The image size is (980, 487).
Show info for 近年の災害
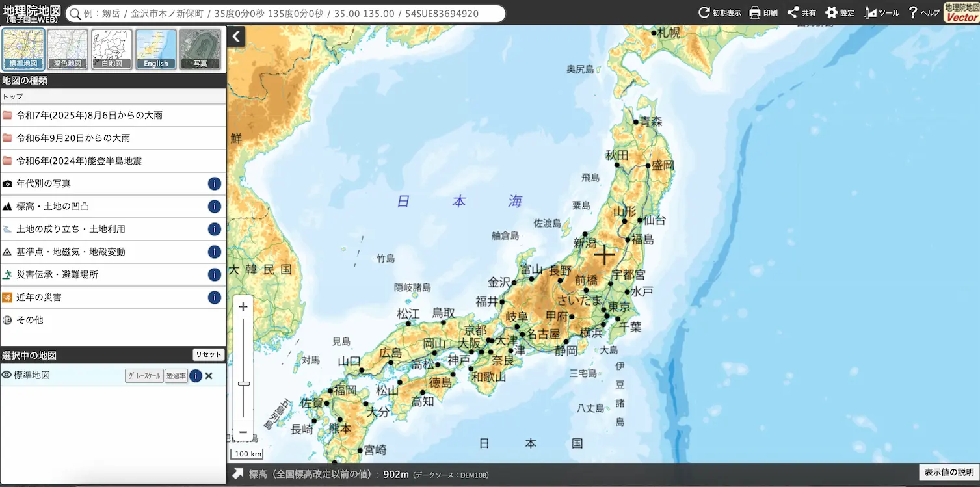click(x=215, y=297)
